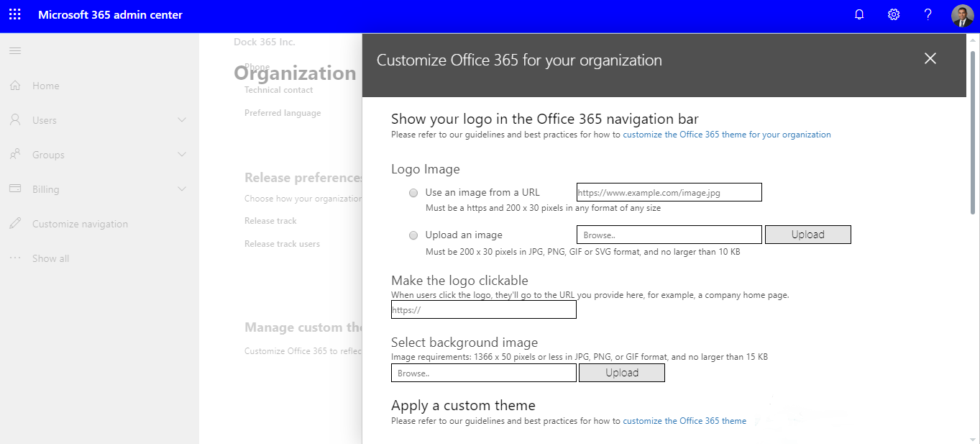Screen dimensions: 980x444
Task: Click the Show all ellipsis icon
Action: click(x=16, y=258)
